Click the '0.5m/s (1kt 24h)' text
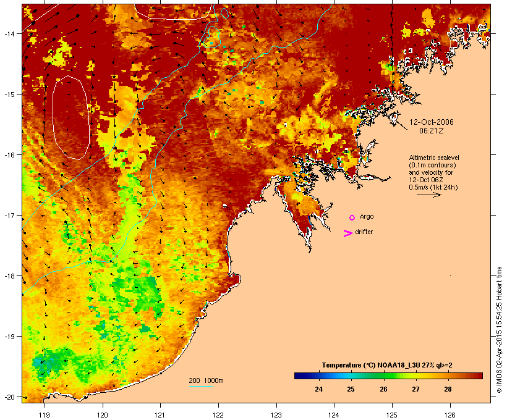Viewport: 507px width, 420px height. [x=433, y=187]
